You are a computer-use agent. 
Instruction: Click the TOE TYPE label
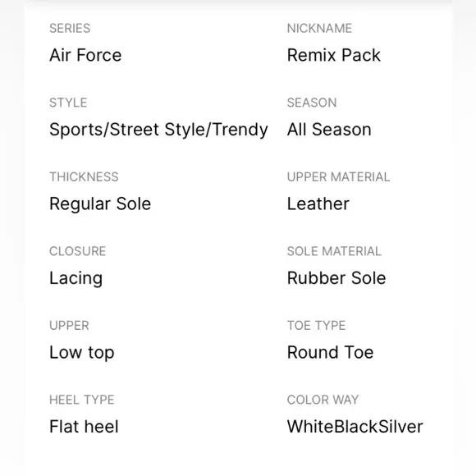click(x=316, y=326)
